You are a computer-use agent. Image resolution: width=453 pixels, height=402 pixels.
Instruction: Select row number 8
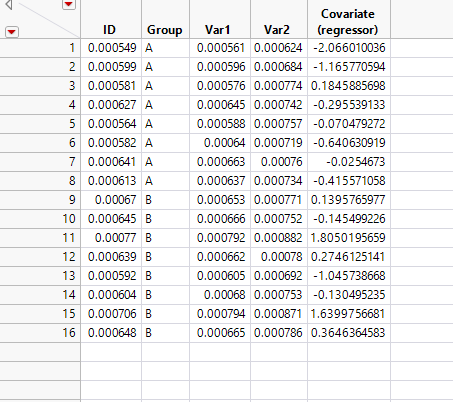40,181
